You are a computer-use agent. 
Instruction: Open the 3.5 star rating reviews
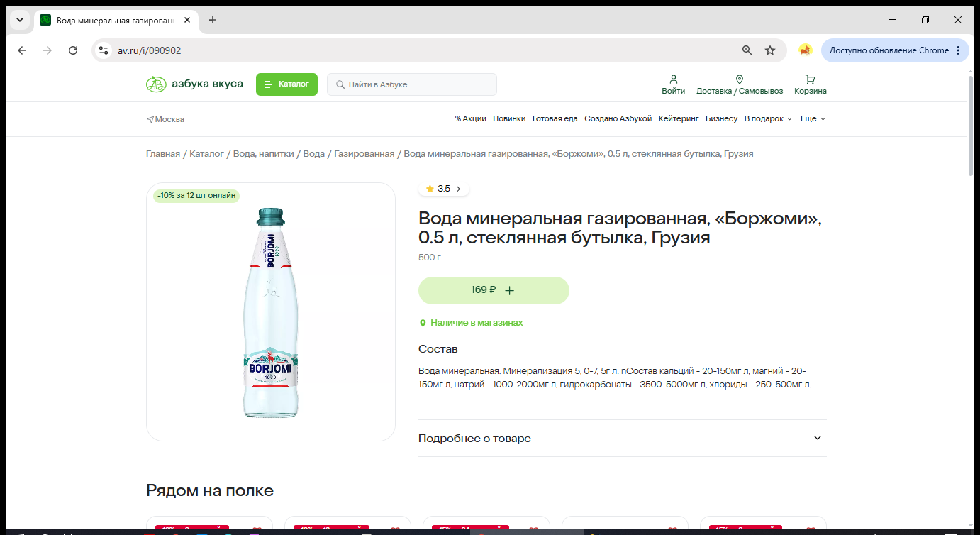click(x=444, y=189)
